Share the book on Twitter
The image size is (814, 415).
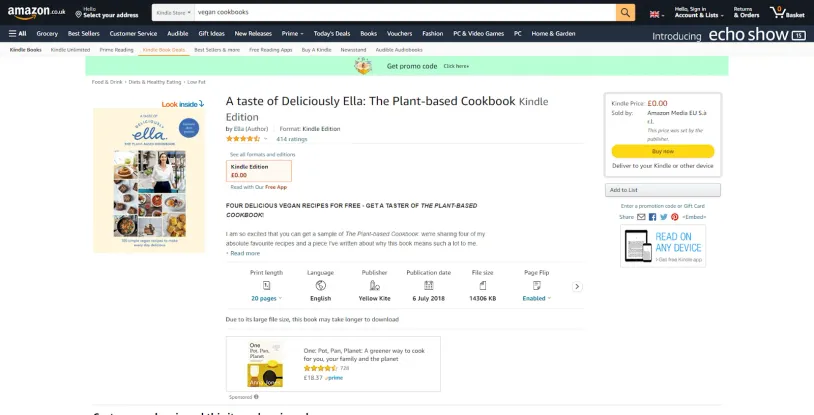(663, 216)
